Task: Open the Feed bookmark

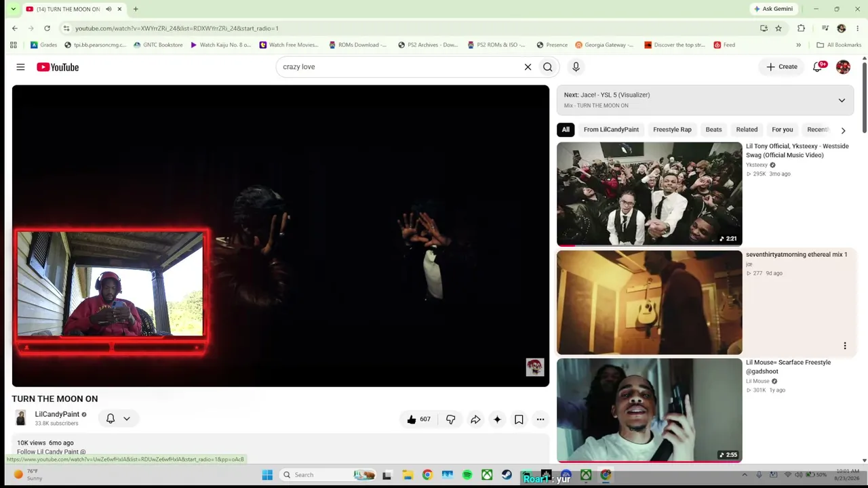Action: click(724, 45)
